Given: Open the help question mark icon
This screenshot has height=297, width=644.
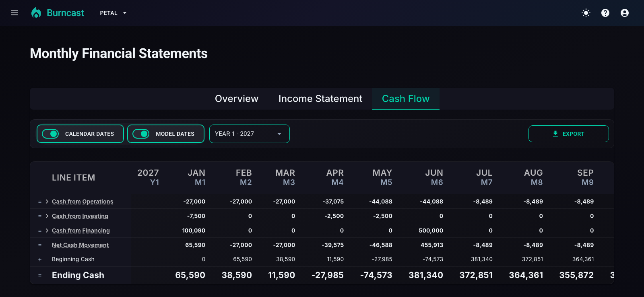Looking at the screenshot, I should tap(605, 13).
